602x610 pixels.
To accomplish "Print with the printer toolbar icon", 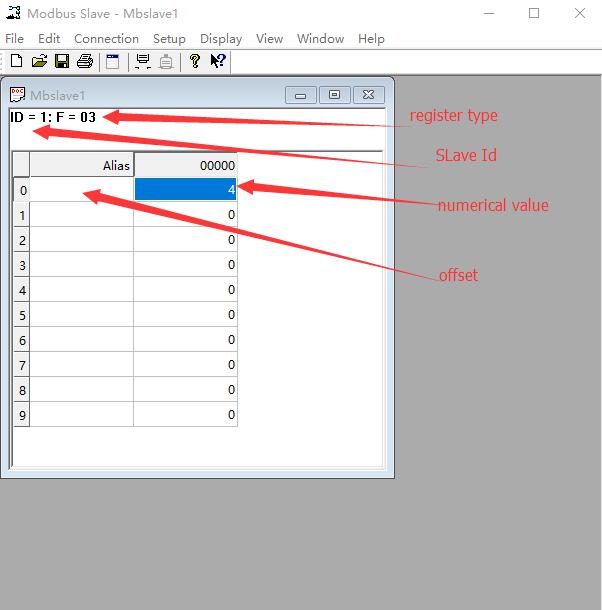I will tap(85, 61).
